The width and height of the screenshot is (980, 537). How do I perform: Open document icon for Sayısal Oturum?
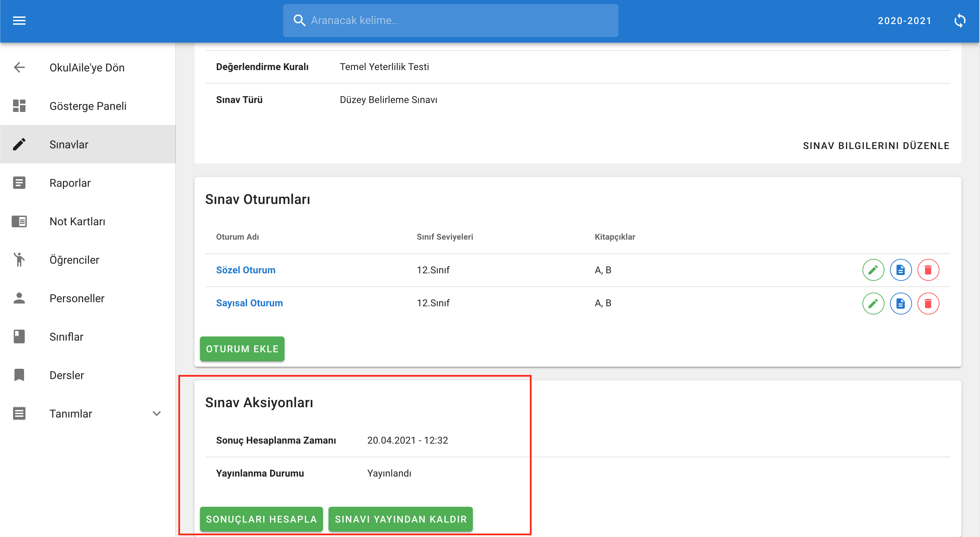[901, 303]
